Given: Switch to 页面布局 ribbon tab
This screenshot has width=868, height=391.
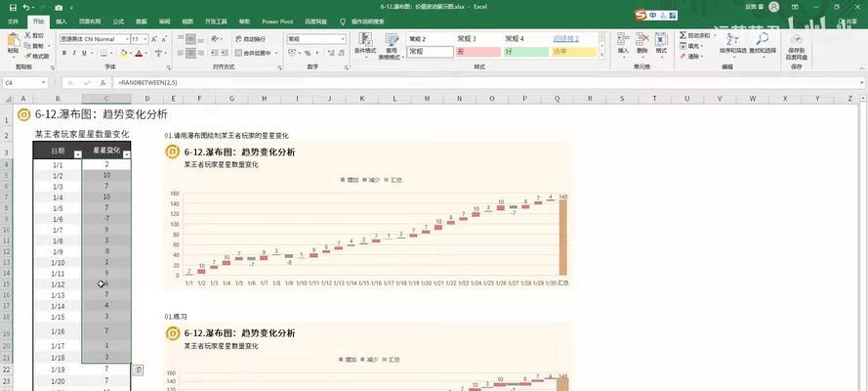Looking at the screenshot, I should [90, 22].
